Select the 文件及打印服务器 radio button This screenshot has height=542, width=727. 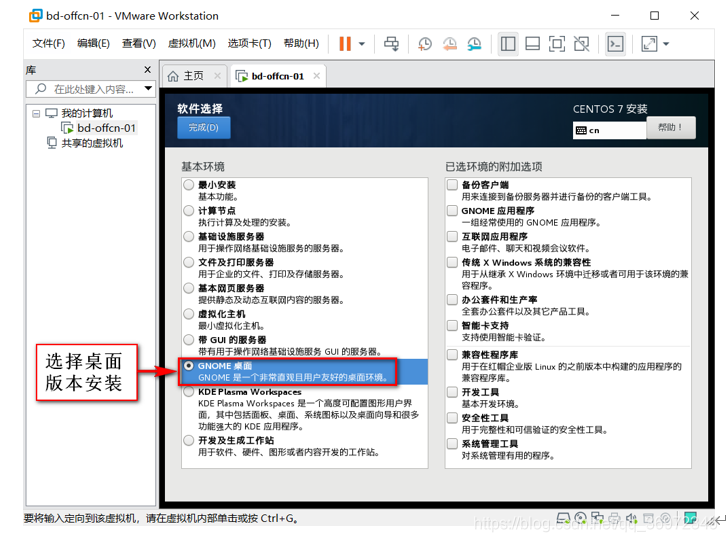pos(189,262)
